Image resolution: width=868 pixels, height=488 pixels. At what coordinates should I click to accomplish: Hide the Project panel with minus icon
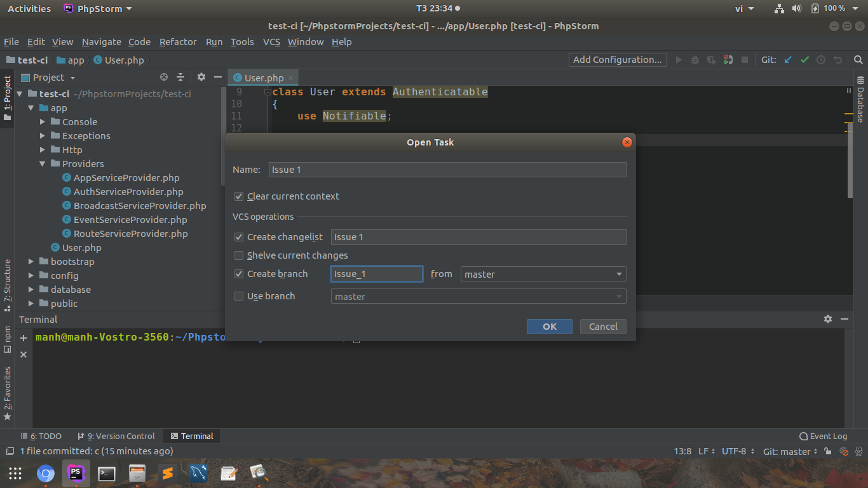coord(218,77)
